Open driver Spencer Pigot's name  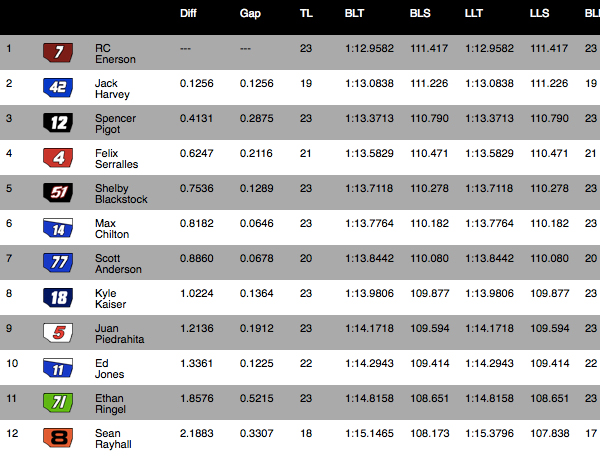click(115, 124)
